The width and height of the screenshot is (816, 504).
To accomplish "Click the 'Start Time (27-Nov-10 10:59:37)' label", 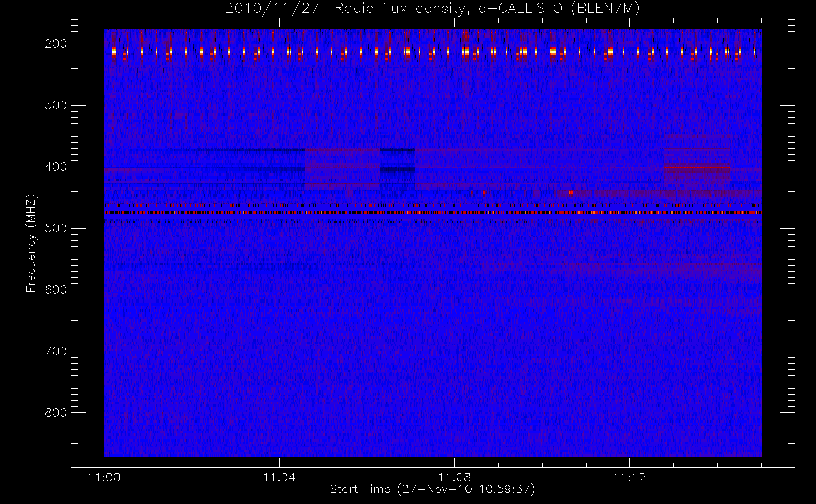I will [x=432, y=489].
